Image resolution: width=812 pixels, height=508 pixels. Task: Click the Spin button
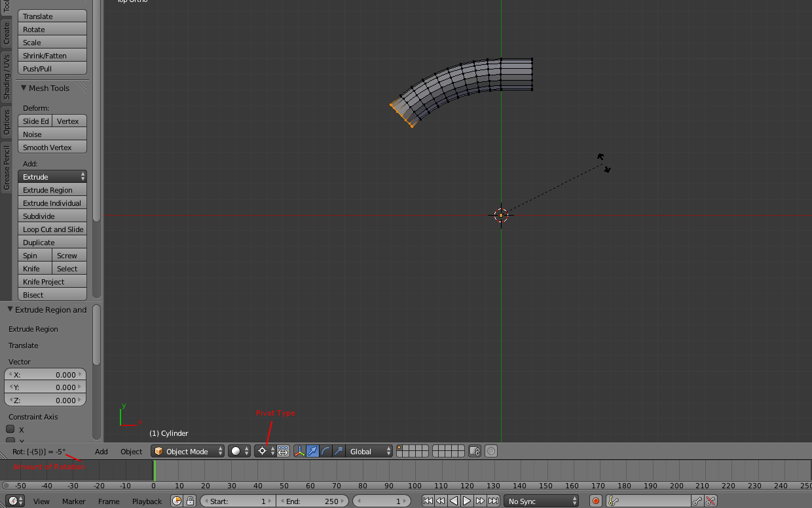click(x=35, y=255)
